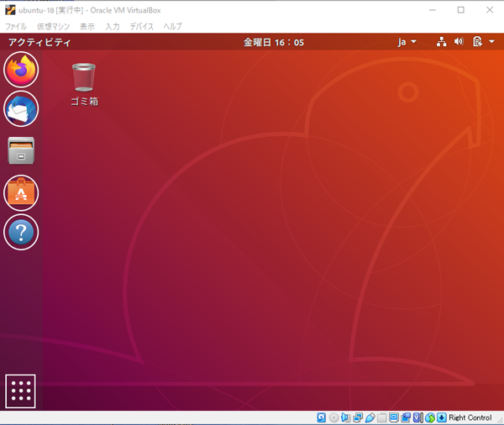Screen dimensions: 504x425
Task: Expand the system menu arrow
Action: point(491,41)
